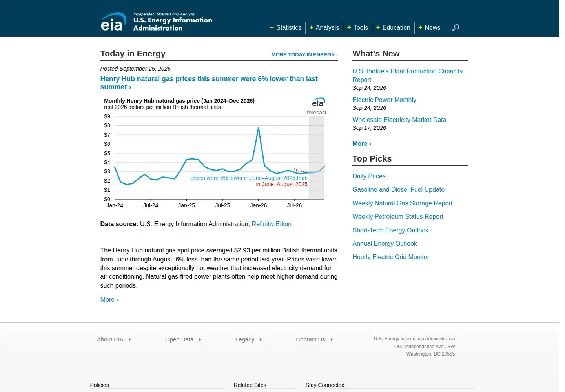Screen dimensions: 565x392
Task: Expand the Contact Us footer section
Action: [x=315, y=339]
